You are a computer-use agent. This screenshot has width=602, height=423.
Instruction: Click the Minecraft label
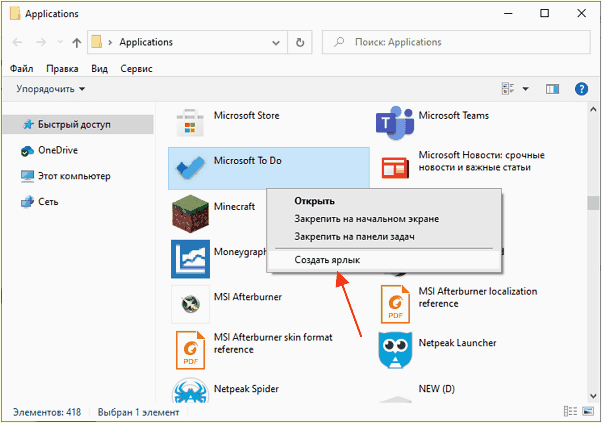point(234,207)
